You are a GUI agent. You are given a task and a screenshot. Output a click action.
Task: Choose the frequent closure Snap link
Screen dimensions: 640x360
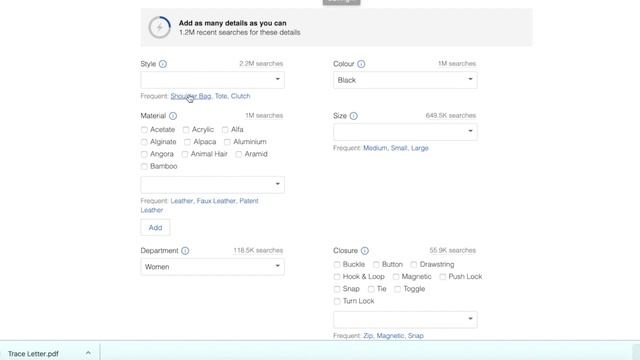pos(416,336)
